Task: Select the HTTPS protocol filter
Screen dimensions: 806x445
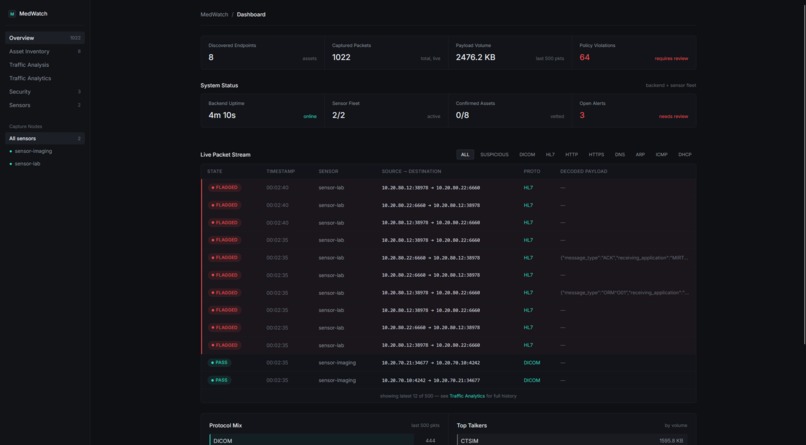Action: [596, 155]
